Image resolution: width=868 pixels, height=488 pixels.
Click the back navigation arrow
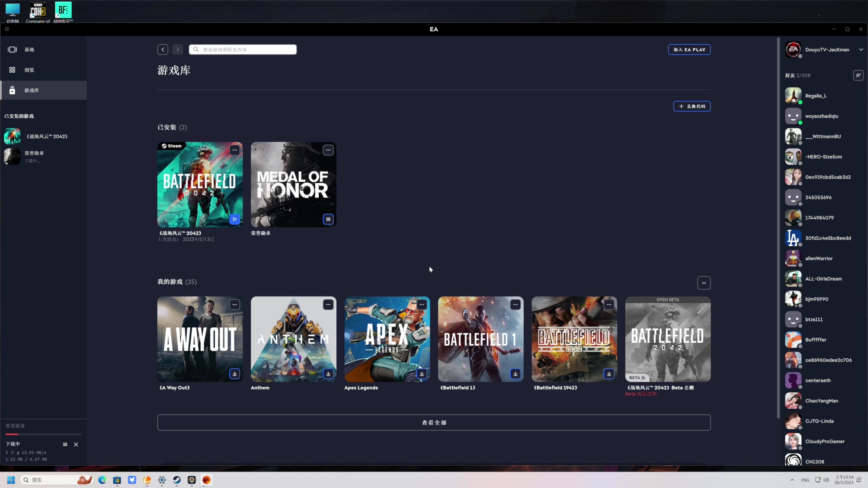(163, 49)
